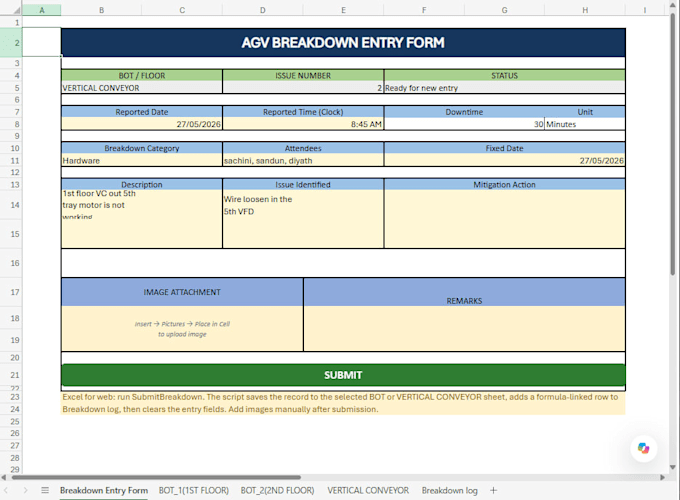
Task: Open the Breakdown log sheet tab
Action: (450, 490)
